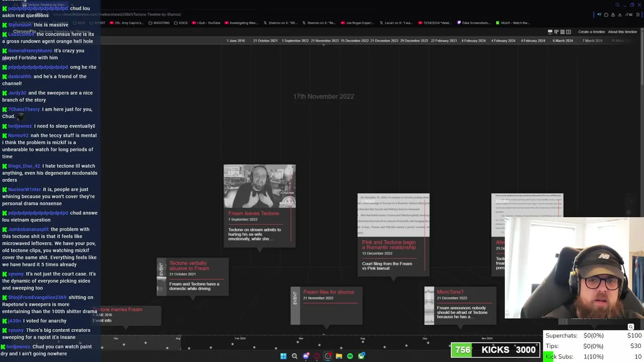Open 'Tectone verbally abusive to Fream' event

click(193, 277)
